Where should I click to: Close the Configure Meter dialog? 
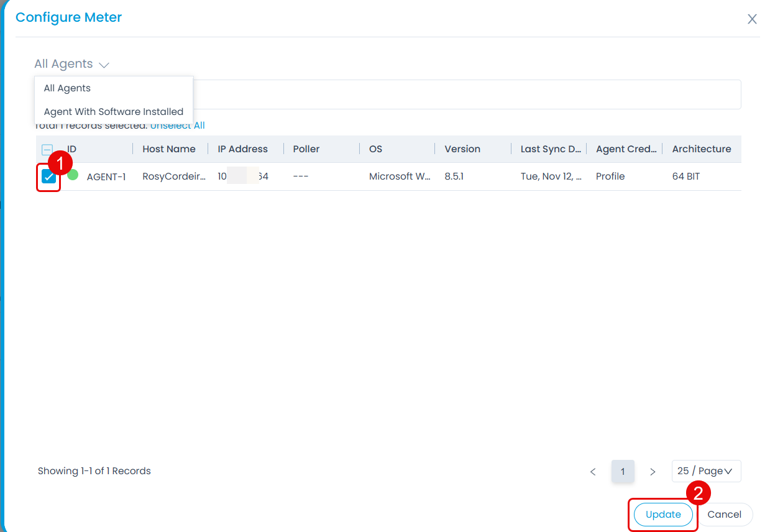pos(752,19)
